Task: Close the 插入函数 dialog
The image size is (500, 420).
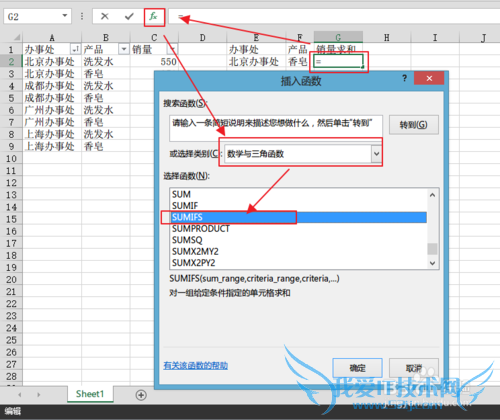Action: pyautogui.click(x=429, y=78)
